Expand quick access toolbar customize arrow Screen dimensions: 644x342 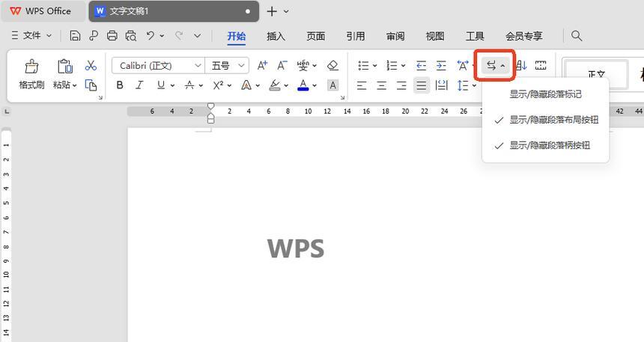pos(198,36)
